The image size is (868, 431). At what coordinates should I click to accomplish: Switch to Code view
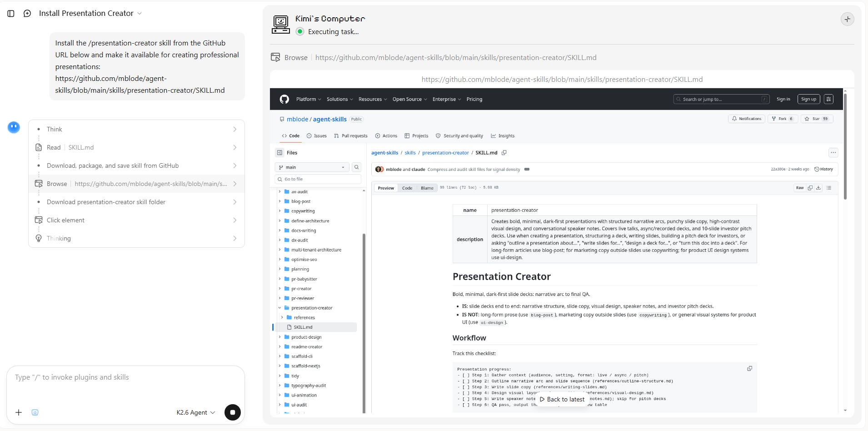407,188
